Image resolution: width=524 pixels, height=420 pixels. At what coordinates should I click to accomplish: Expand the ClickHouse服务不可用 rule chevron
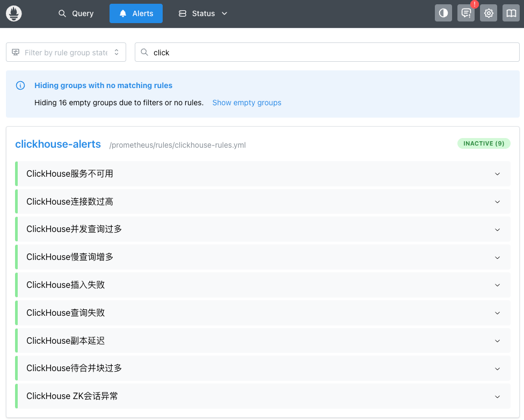click(497, 174)
